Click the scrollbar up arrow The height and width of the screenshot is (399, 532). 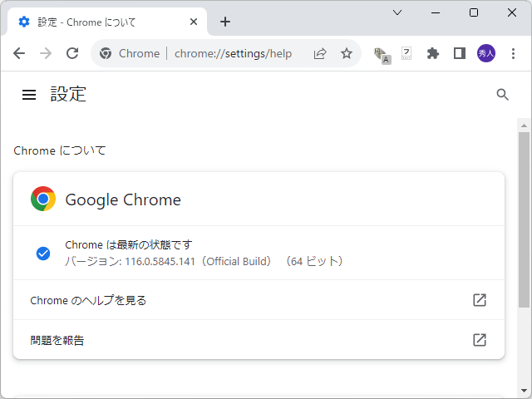[524, 126]
